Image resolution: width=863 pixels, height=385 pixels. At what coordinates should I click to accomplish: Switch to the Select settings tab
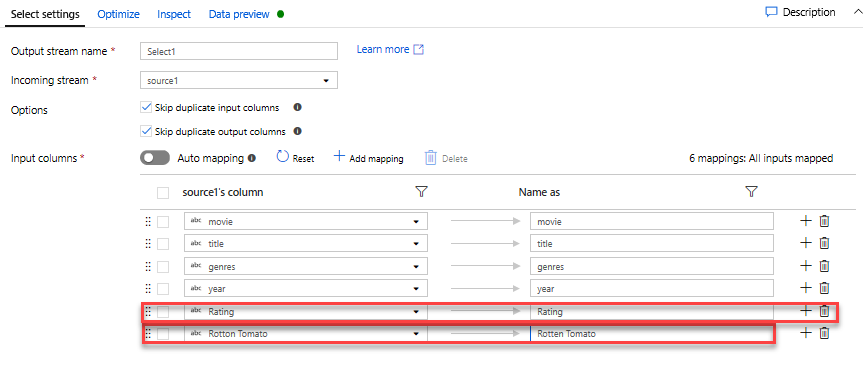tap(45, 14)
